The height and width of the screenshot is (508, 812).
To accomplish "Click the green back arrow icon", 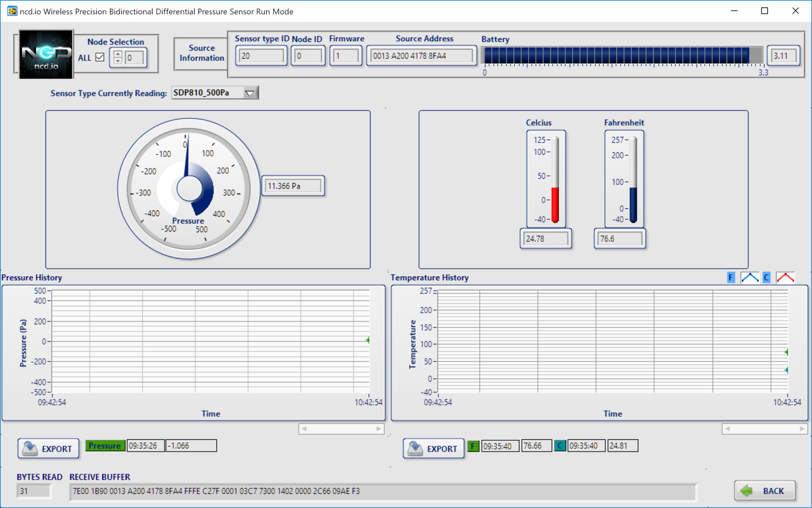I will pyautogui.click(x=746, y=491).
